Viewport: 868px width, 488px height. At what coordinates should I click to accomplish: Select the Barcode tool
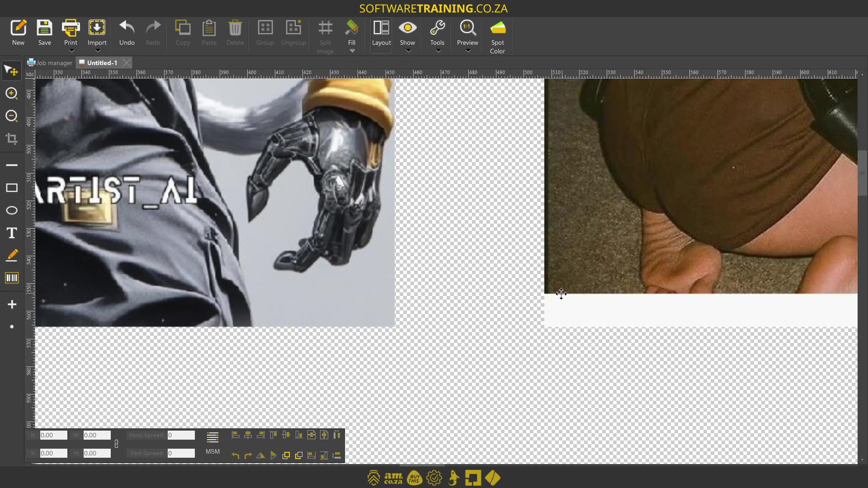(x=11, y=278)
